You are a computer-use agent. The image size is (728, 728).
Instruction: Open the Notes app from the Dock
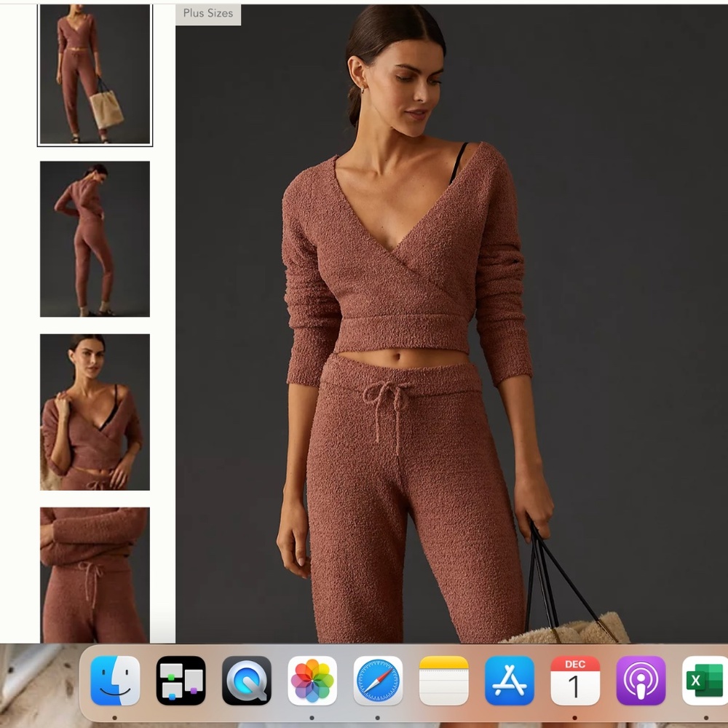point(443,681)
